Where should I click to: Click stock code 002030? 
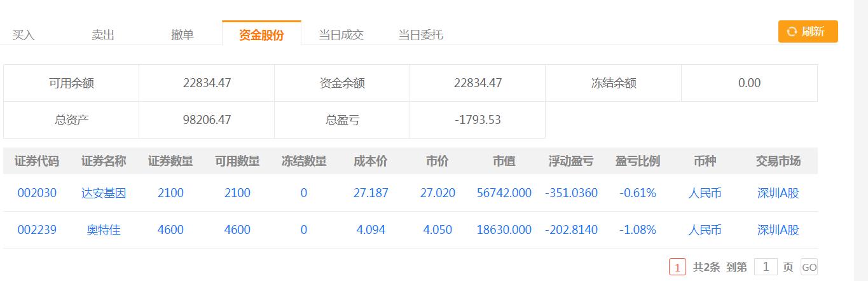tap(37, 193)
